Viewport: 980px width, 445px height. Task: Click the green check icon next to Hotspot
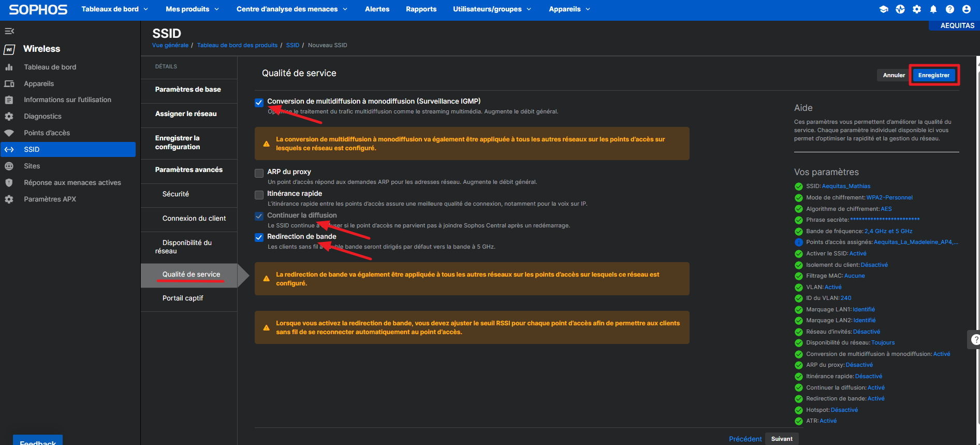[799, 410]
